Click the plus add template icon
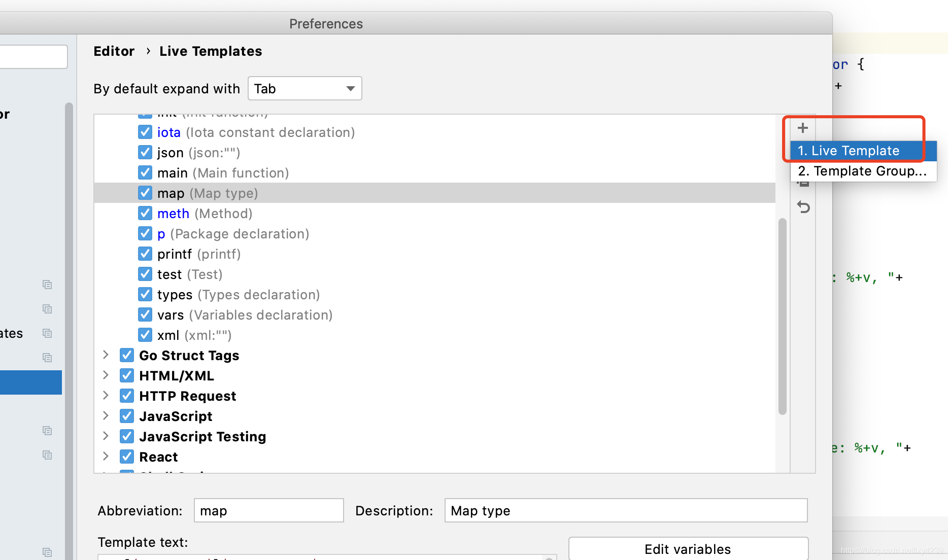The image size is (948, 560). (803, 128)
